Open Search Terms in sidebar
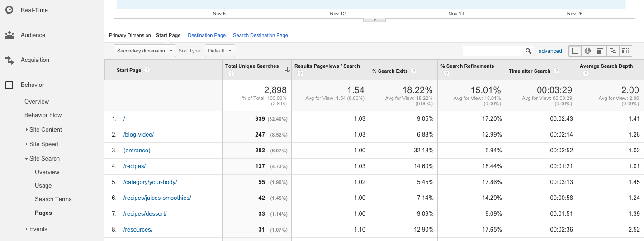Viewport: 644px width, 241px height. pos(53,199)
